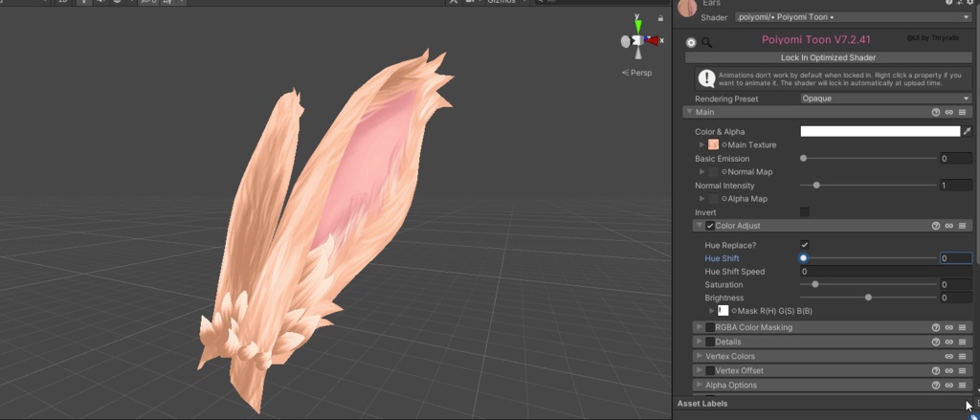Open hamburger menu for Details section

[962, 342]
